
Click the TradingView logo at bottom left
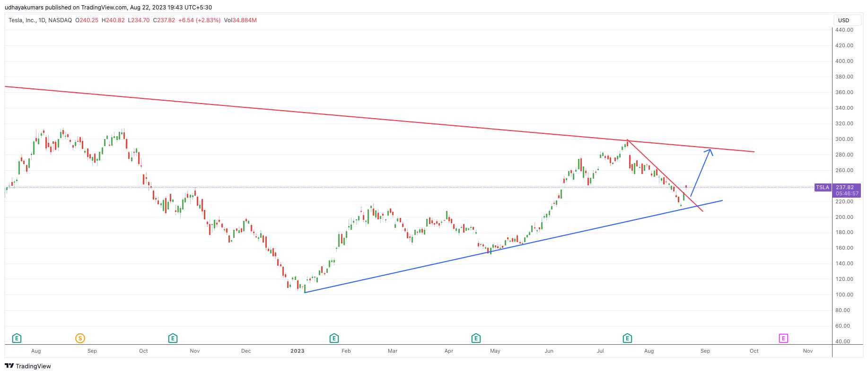(28, 366)
